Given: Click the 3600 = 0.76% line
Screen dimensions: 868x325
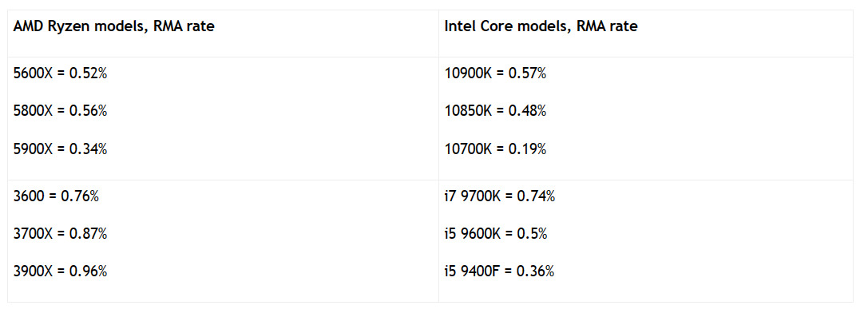Looking at the screenshot, I should tap(56, 196).
